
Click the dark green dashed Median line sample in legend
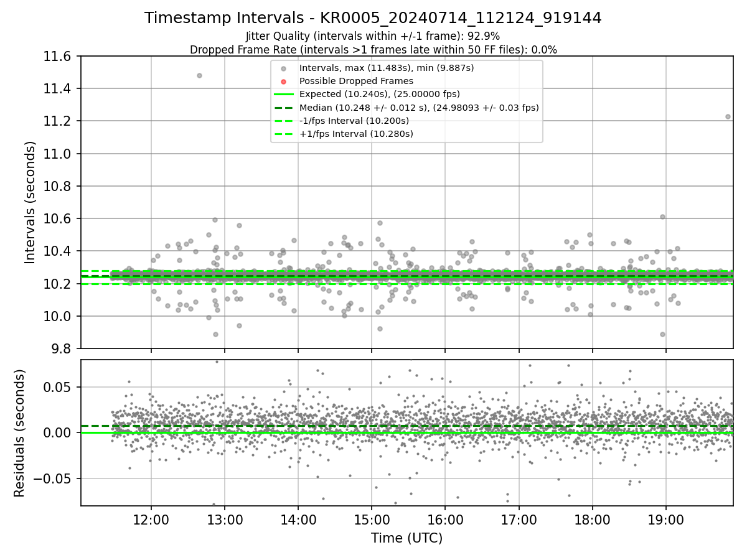283,108
